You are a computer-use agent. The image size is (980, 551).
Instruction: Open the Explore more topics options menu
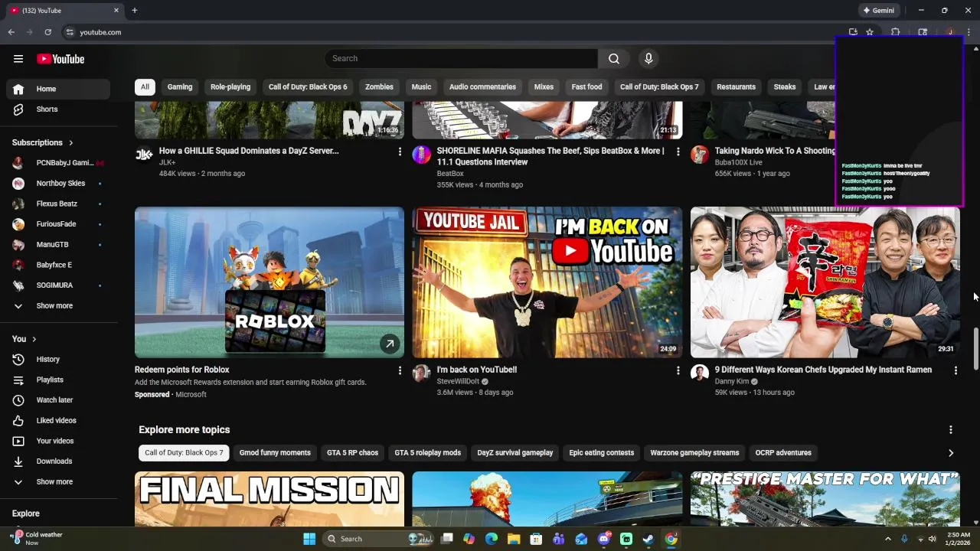pyautogui.click(x=951, y=429)
